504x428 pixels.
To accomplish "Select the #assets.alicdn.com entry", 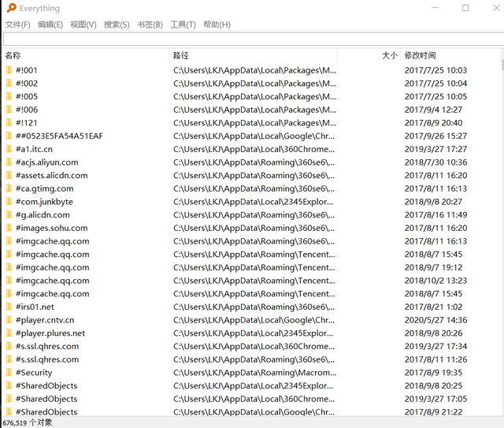I will [52, 176].
